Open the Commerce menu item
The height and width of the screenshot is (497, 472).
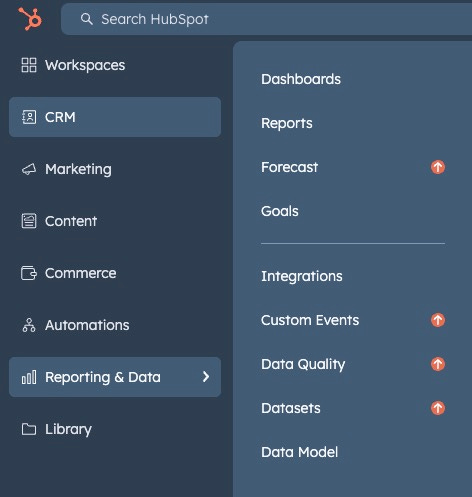115,273
